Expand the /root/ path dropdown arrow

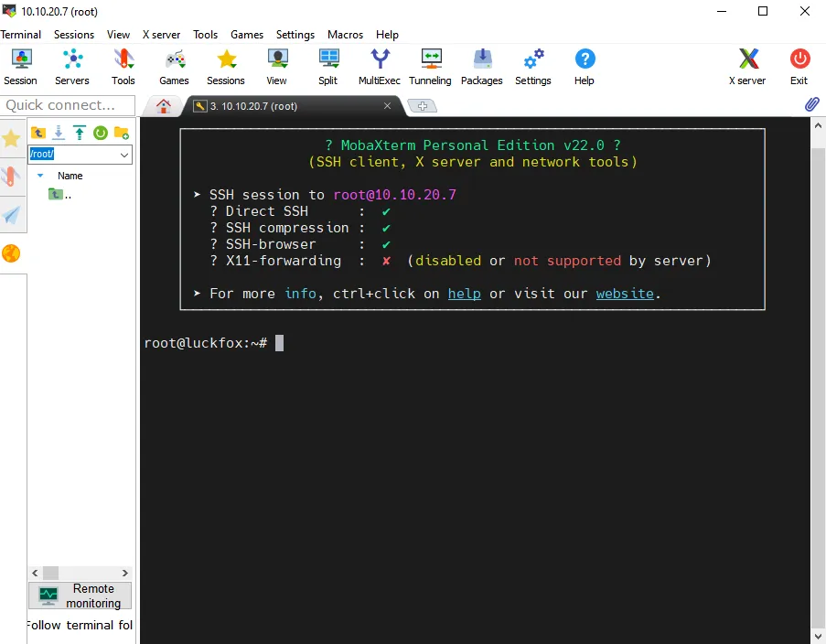(124, 155)
